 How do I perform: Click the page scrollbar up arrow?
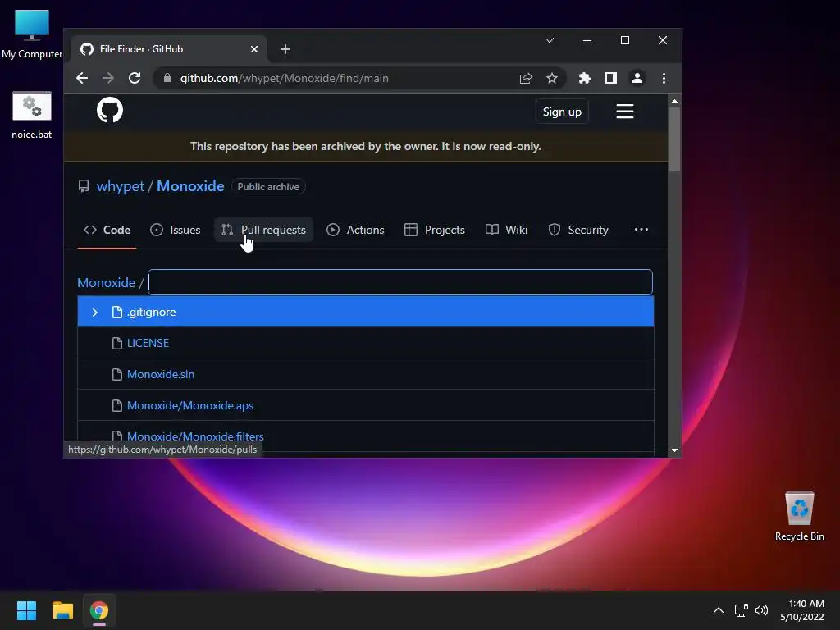point(674,101)
